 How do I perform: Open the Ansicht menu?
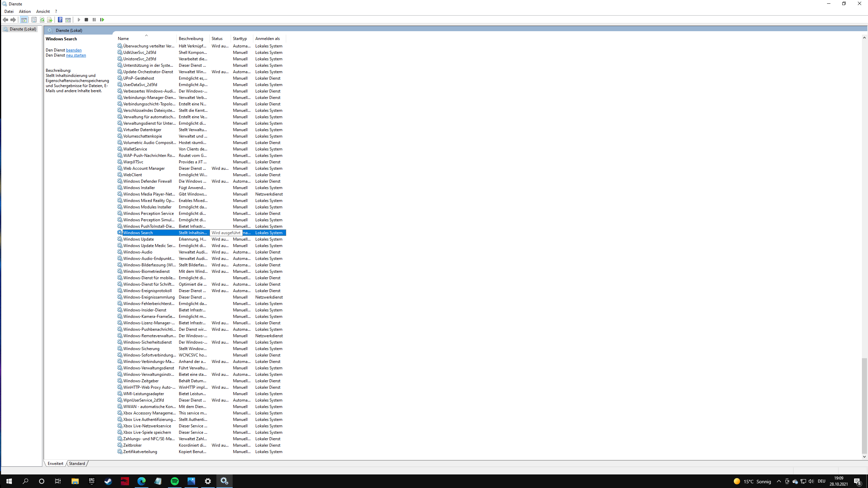click(43, 11)
